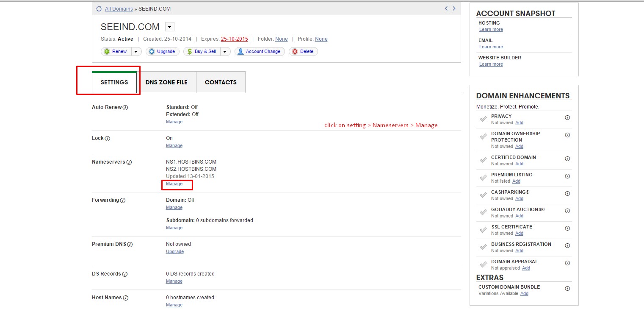Open the Contacts tab

click(x=221, y=82)
